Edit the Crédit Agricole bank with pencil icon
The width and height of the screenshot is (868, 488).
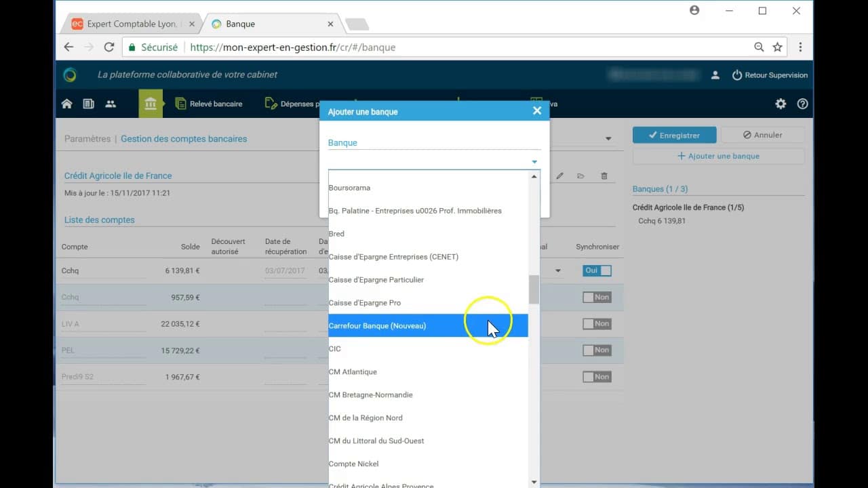[x=559, y=175]
